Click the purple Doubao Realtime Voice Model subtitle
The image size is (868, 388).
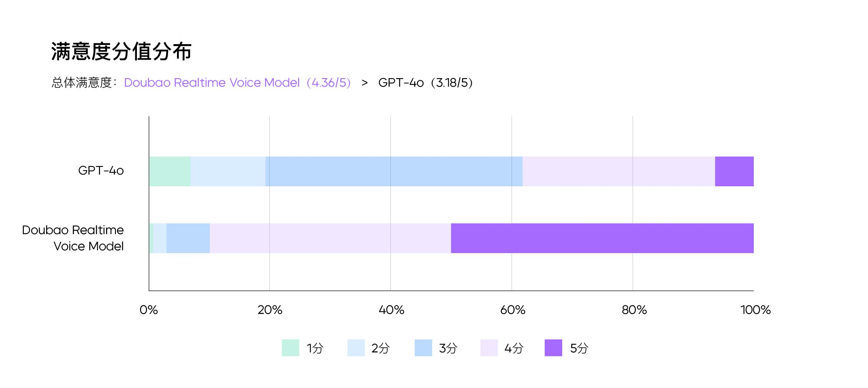pyautogui.click(x=237, y=83)
